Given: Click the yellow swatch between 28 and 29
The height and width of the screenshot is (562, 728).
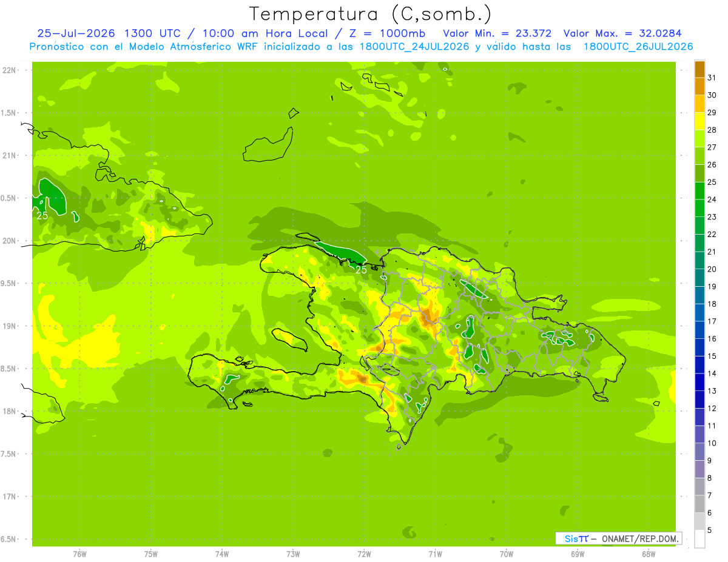Looking at the screenshot, I should (x=699, y=121).
